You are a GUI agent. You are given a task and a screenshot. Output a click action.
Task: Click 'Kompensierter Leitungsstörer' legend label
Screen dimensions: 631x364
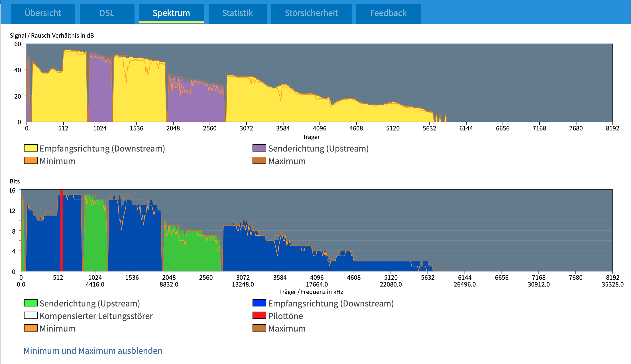pos(96,316)
